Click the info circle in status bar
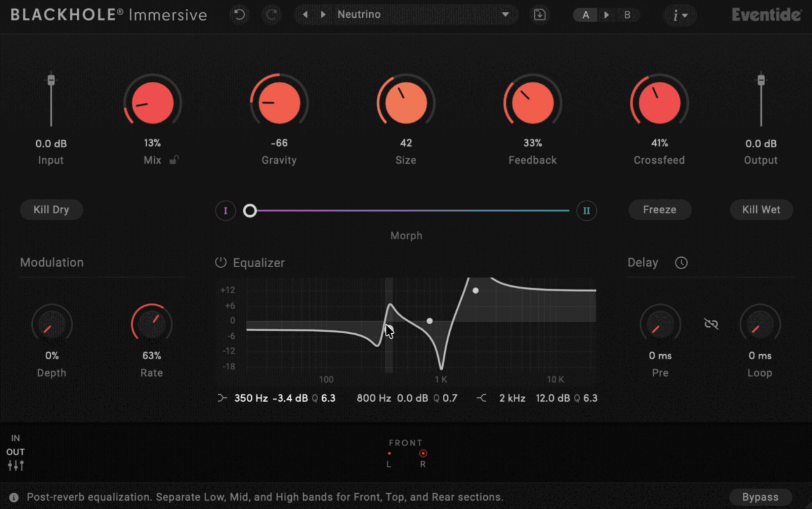The image size is (812, 509). point(13,498)
